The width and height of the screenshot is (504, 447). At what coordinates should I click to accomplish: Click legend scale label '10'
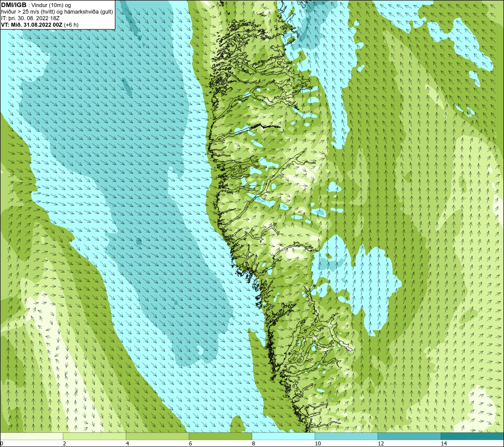point(318,443)
